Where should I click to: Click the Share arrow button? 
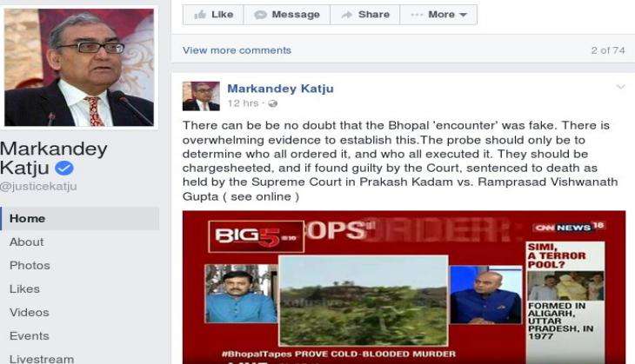(x=364, y=15)
